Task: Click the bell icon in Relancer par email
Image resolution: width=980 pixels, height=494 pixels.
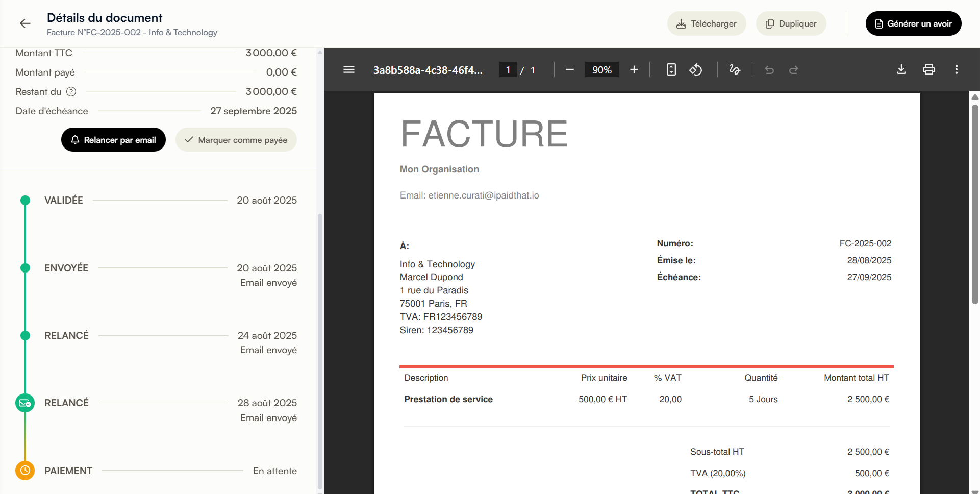Action: pos(75,140)
